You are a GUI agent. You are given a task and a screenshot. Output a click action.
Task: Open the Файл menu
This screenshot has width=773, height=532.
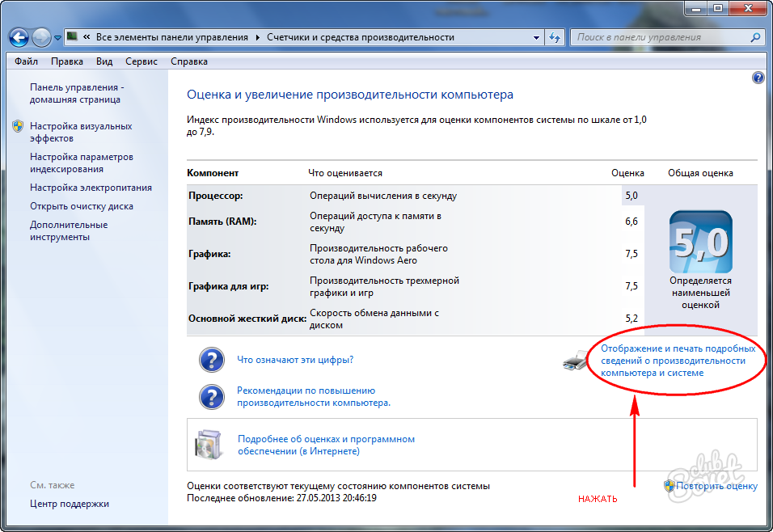(x=26, y=61)
